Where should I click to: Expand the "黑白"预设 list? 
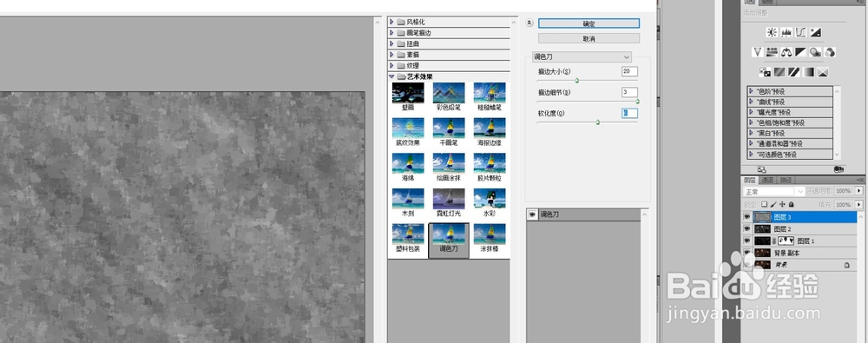tap(751, 134)
